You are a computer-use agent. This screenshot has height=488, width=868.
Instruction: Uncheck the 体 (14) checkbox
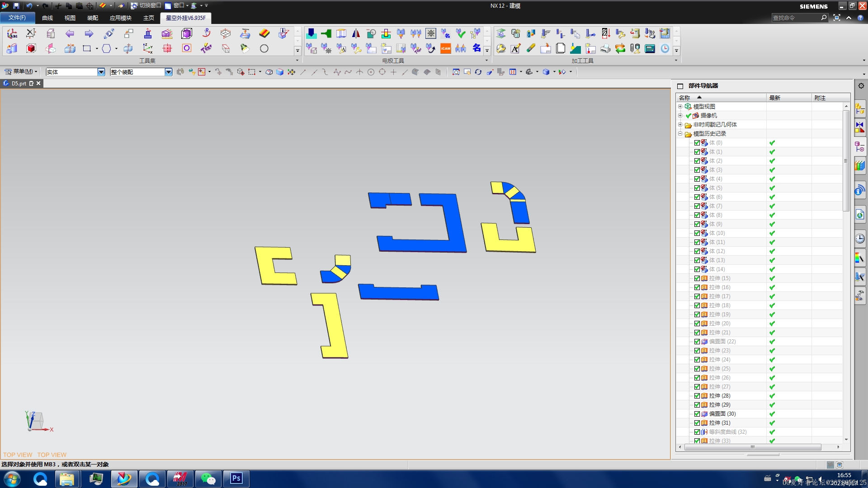tap(697, 269)
